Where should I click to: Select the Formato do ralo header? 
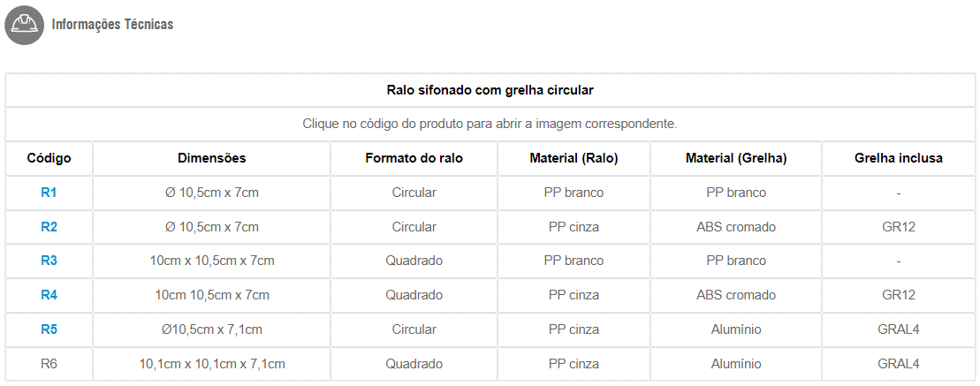(x=414, y=159)
